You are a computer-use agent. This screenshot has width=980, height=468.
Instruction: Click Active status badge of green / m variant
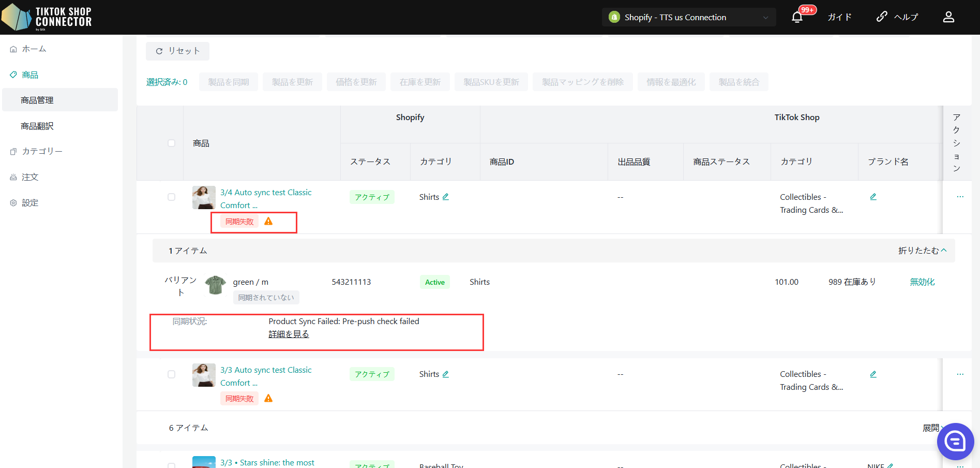click(x=434, y=282)
